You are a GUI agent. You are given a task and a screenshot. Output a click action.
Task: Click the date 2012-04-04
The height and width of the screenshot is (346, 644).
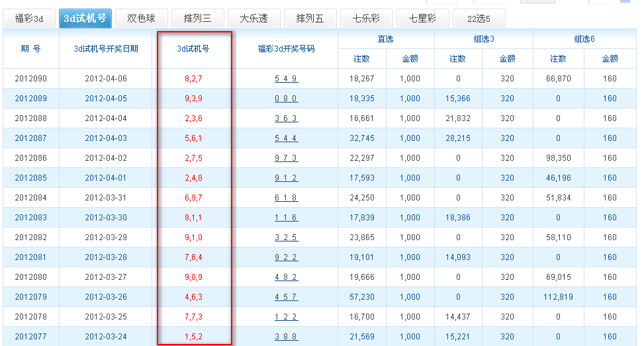click(x=106, y=118)
